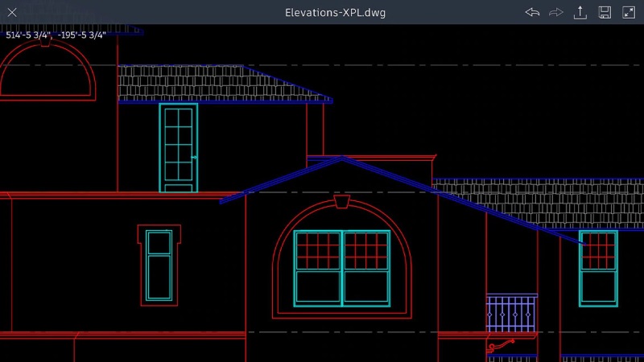Select the red half-round arch at top left
644x362 pixels.
(47, 70)
